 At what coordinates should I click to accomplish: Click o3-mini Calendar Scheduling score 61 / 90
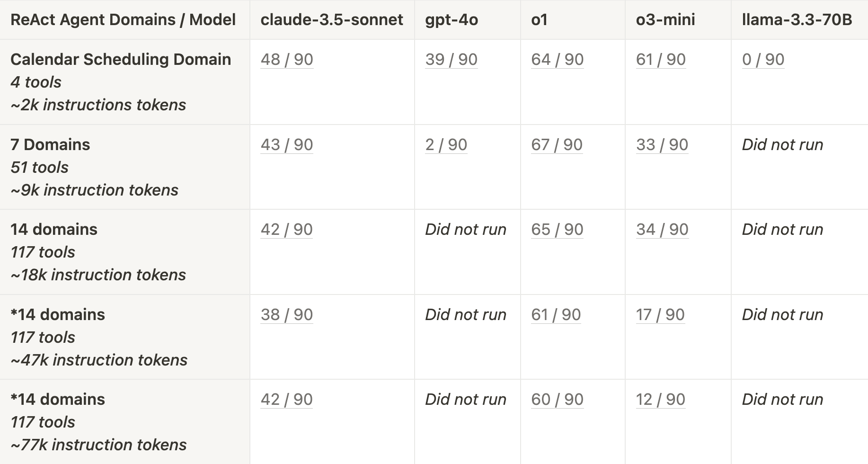click(661, 60)
